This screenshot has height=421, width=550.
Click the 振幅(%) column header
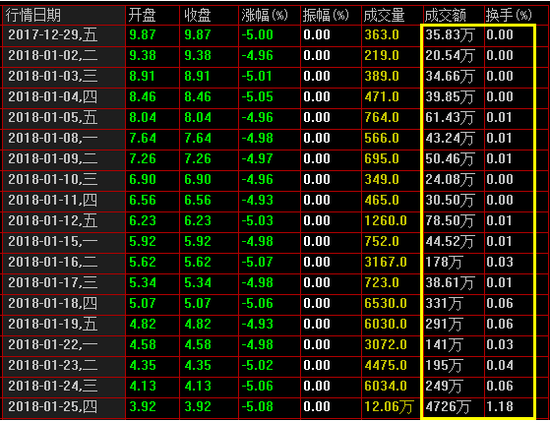tap(326, 16)
